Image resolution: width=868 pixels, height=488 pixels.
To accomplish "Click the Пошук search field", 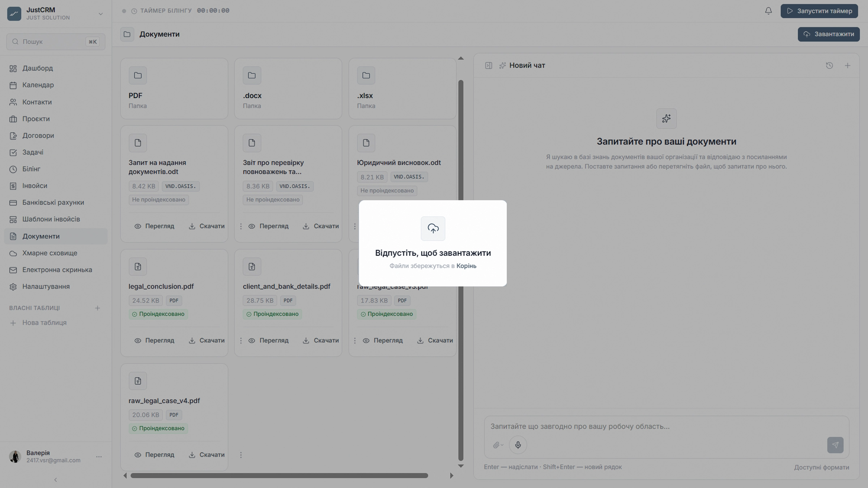I will tap(56, 42).
